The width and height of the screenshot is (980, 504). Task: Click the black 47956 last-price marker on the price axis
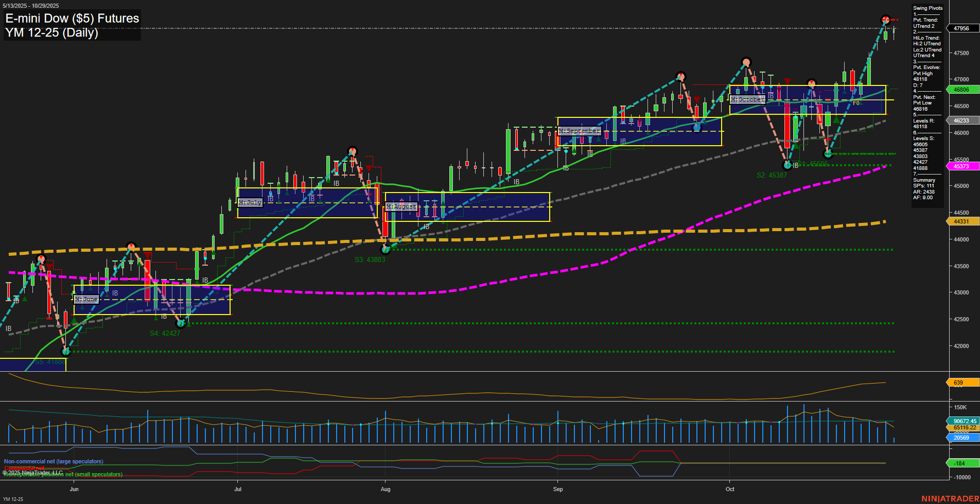(960, 29)
